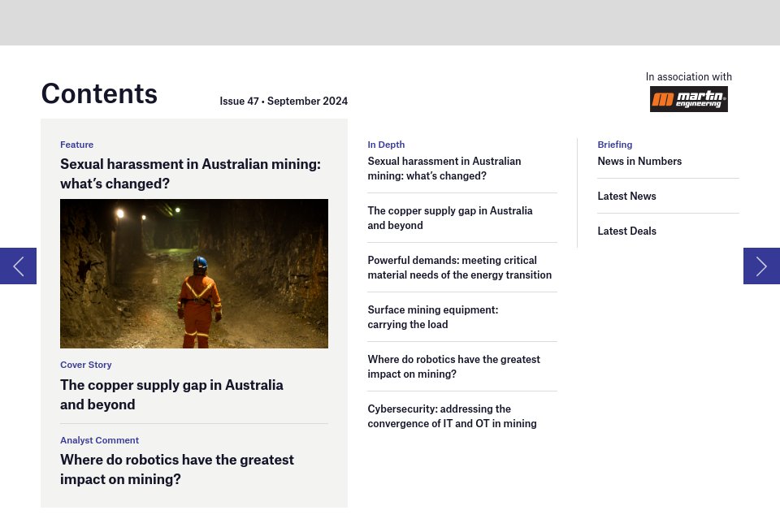Open the Martin Engineering sponsor logo

[688, 99]
